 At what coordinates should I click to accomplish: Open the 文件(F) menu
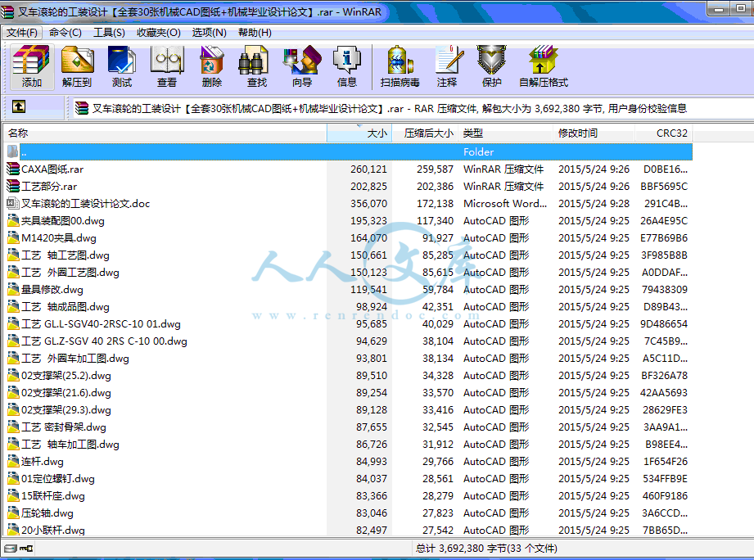(22, 33)
